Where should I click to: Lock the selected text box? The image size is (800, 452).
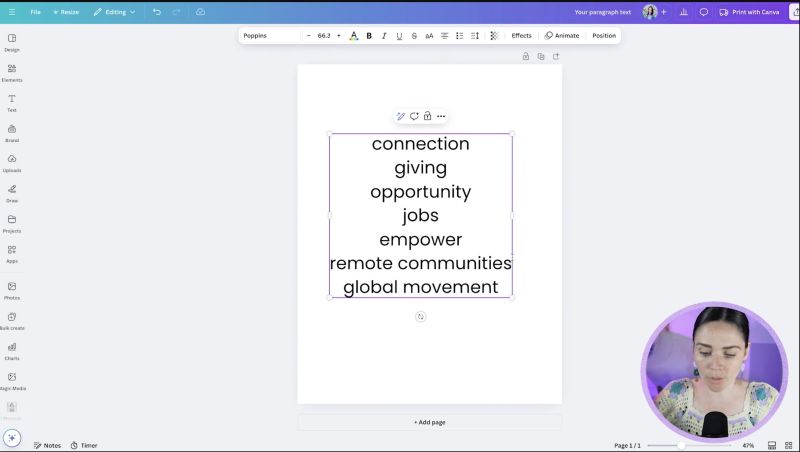coord(428,116)
